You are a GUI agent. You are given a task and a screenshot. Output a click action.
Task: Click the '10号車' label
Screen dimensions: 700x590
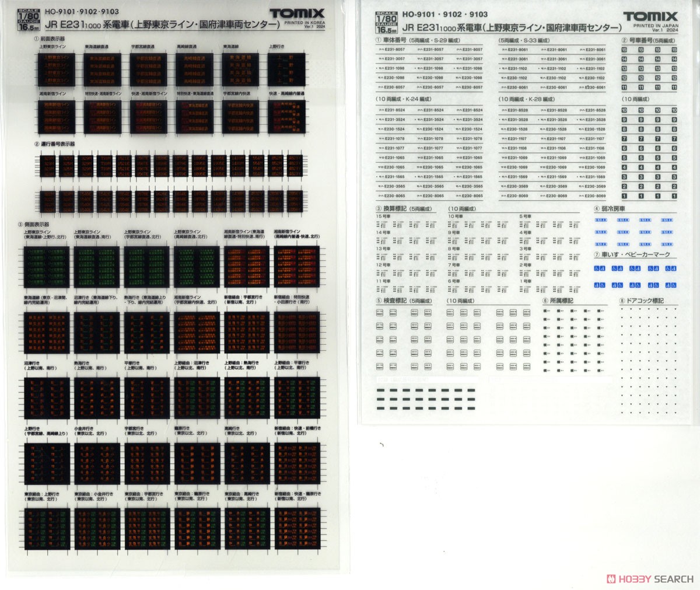point(455,217)
